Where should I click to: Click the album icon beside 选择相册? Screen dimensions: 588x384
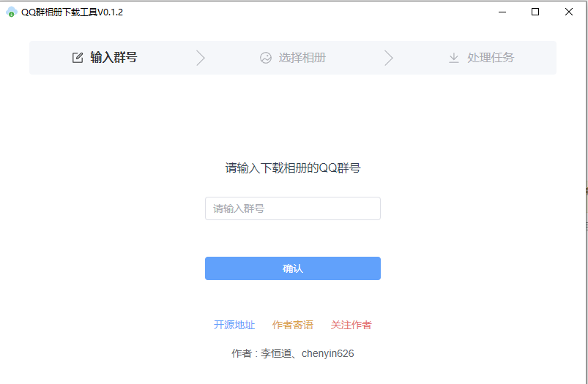point(266,58)
